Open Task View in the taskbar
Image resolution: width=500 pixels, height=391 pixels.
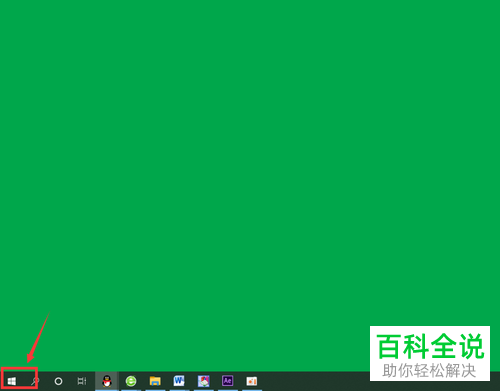[82, 381]
